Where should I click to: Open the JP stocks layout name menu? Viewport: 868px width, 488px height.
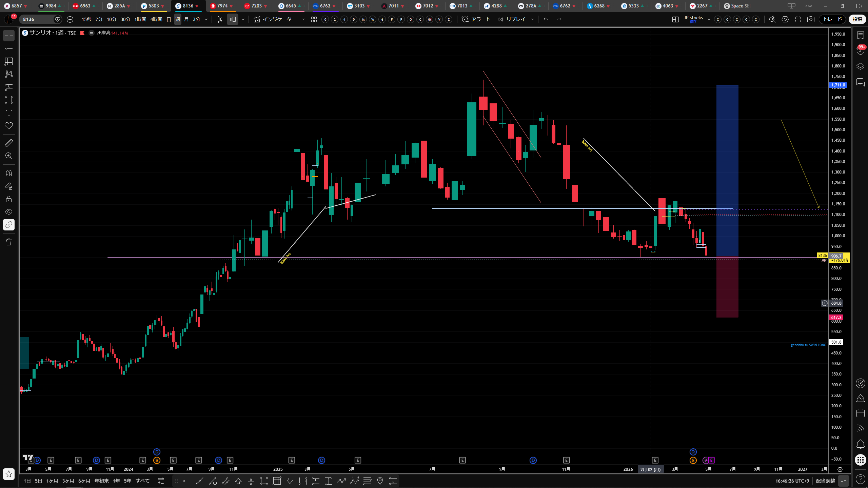coord(693,19)
